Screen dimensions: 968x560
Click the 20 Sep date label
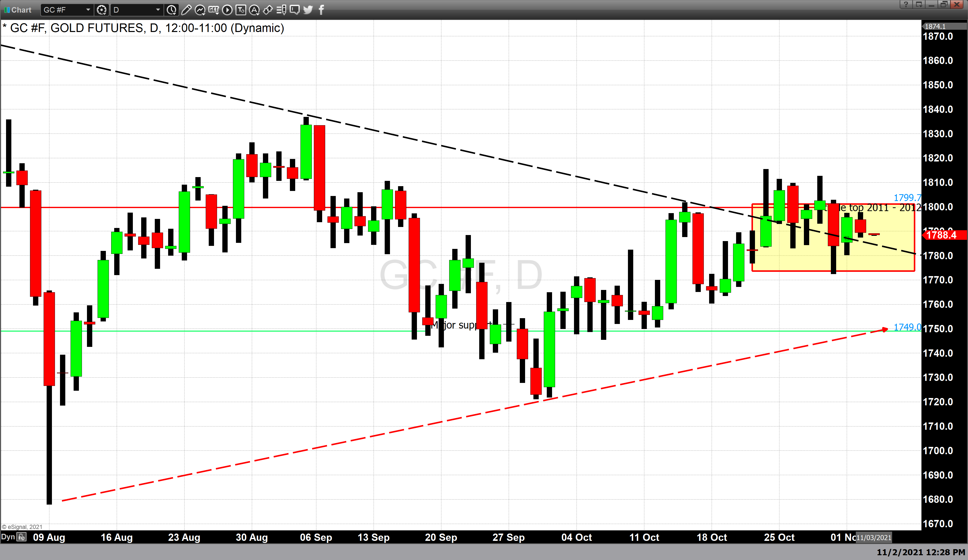[x=441, y=537]
